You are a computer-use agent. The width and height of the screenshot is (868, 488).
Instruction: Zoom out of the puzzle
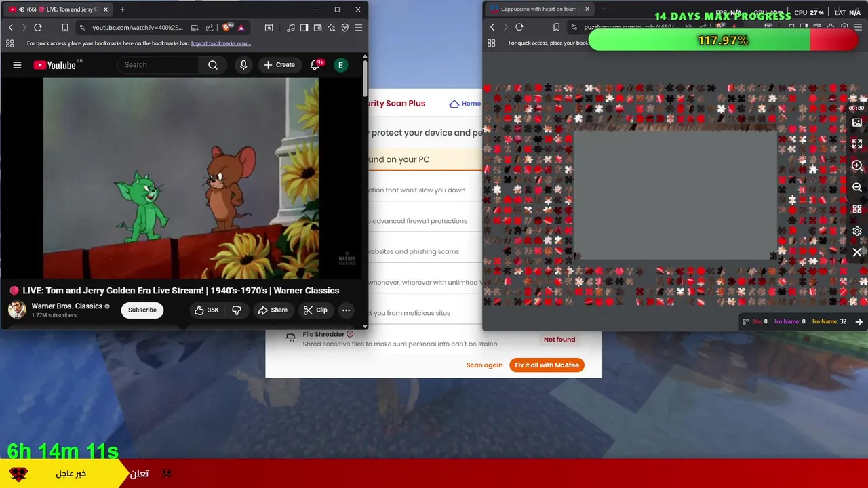coord(857,188)
